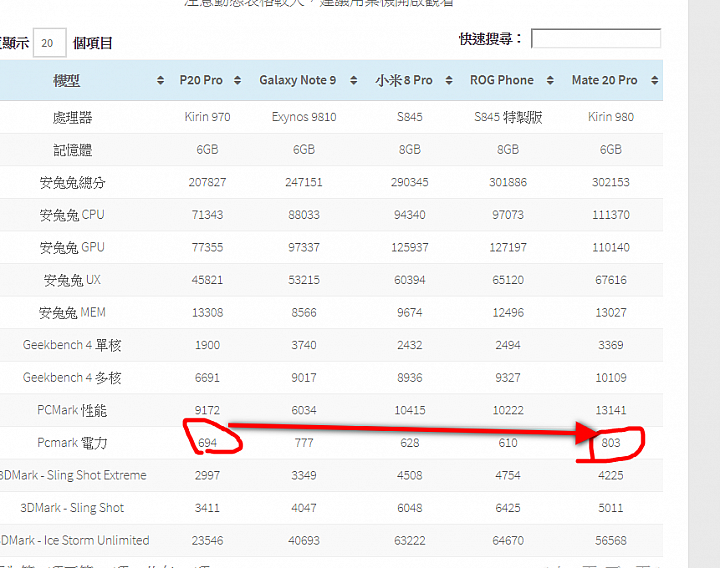This screenshot has width=720, height=568.
Task: Select the Geekbench 4 單核 row label
Action: coord(72,345)
